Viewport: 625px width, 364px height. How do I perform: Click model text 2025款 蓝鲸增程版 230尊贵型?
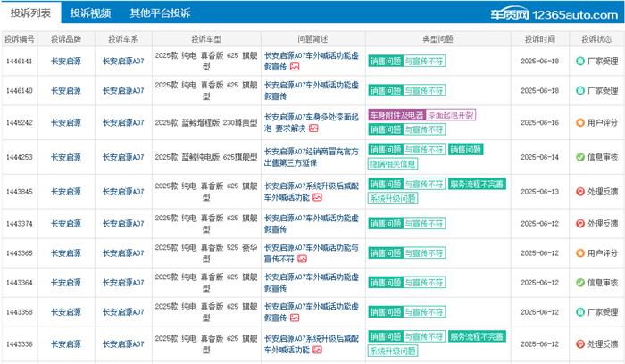[206, 122]
